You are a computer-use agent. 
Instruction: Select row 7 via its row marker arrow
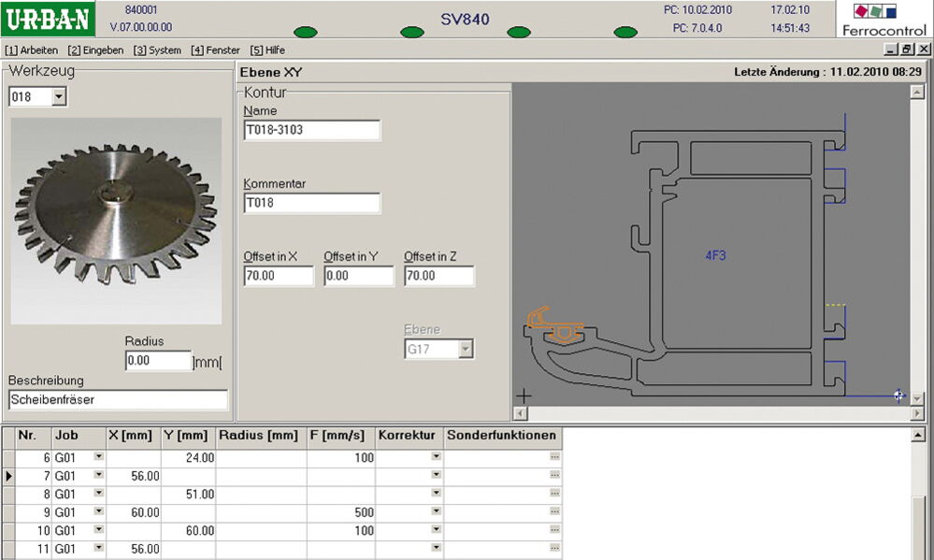pos(8,476)
